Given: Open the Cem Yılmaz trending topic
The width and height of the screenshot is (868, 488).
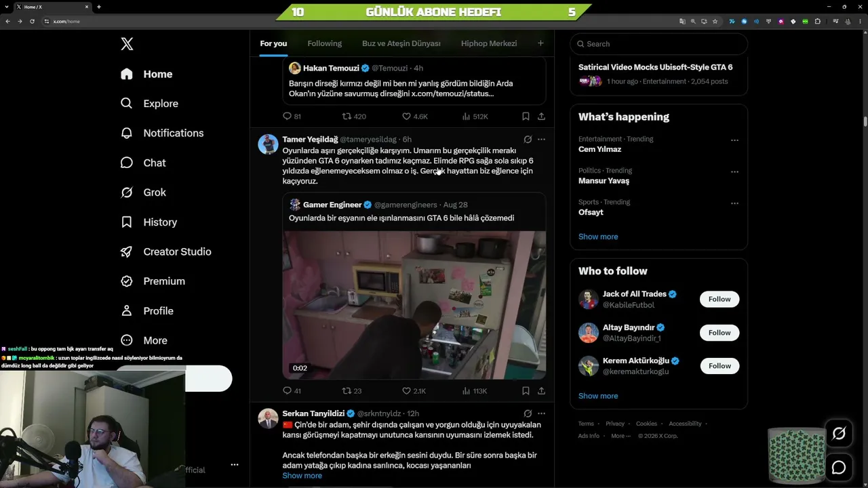Looking at the screenshot, I should coord(599,149).
